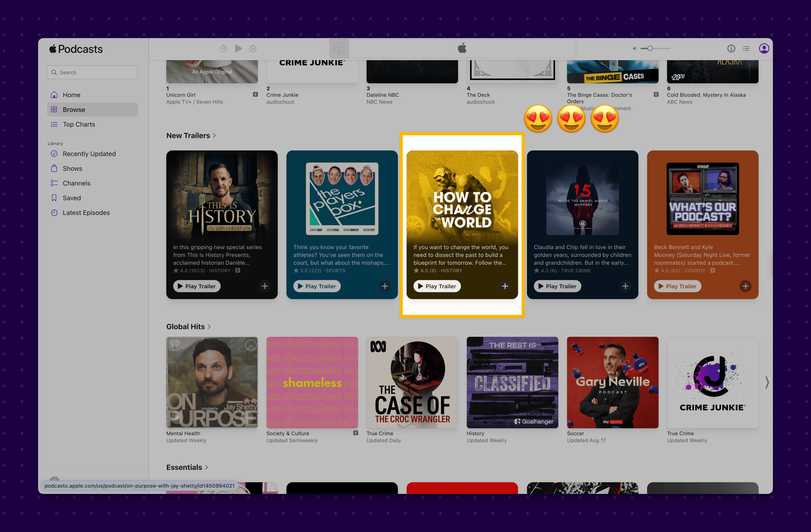Add How to Change the World plus icon

click(x=505, y=286)
